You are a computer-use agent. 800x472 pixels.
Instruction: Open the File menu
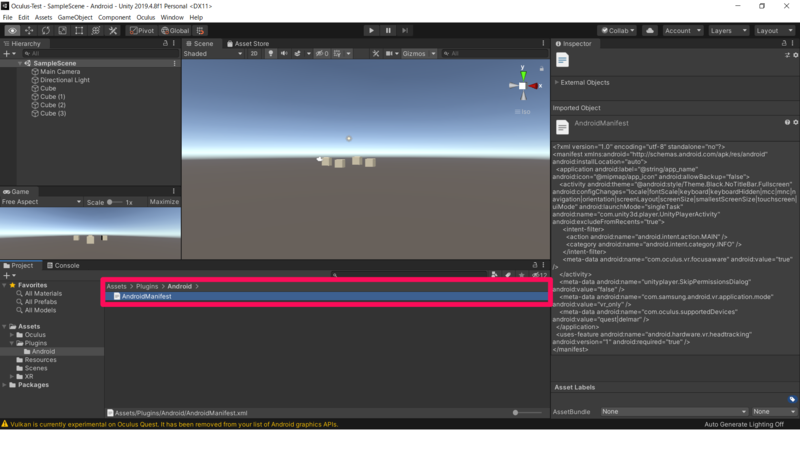pyautogui.click(x=8, y=17)
